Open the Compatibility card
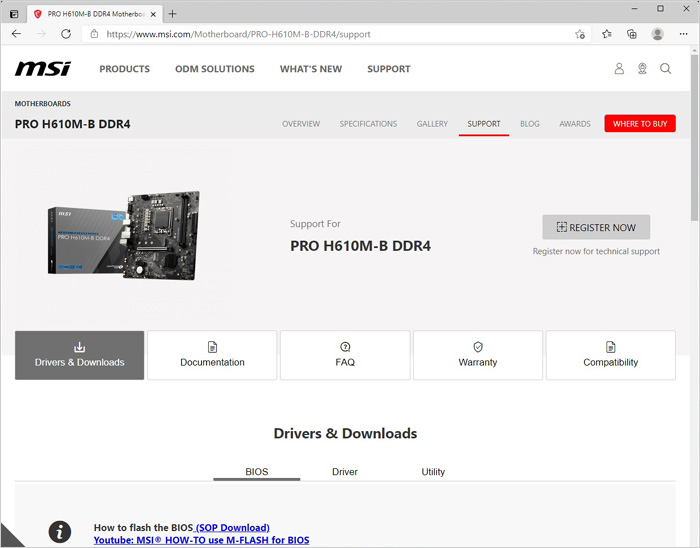Viewport: 700px width, 548px height. (611, 355)
